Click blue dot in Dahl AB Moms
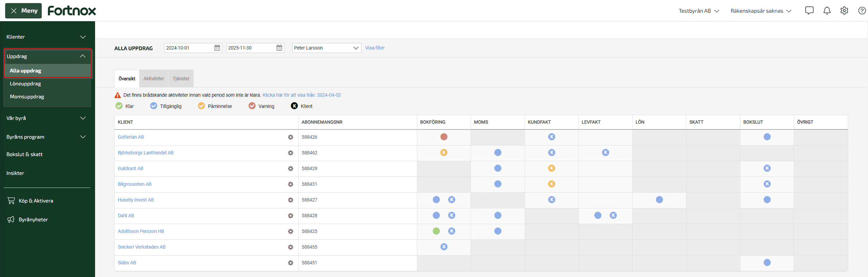The image size is (868, 277). point(498,216)
